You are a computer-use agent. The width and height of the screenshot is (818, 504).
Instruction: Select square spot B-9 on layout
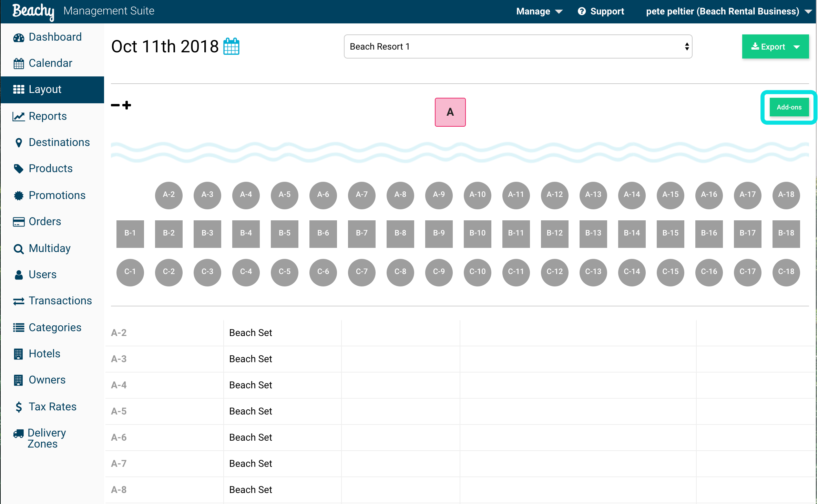click(x=439, y=233)
